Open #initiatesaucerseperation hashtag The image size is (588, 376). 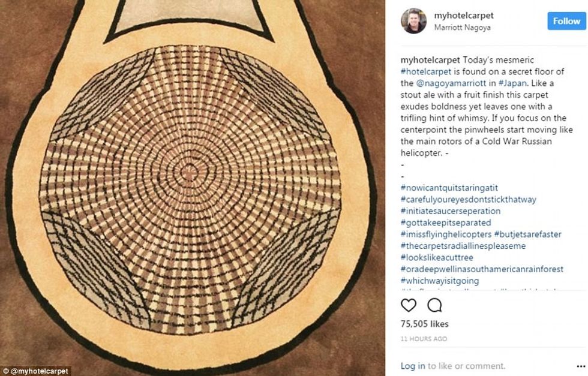tap(451, 211)
